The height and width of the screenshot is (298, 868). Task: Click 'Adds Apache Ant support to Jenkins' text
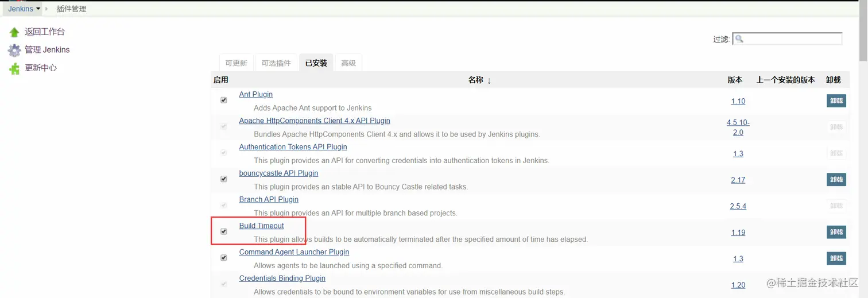point(313,108)
